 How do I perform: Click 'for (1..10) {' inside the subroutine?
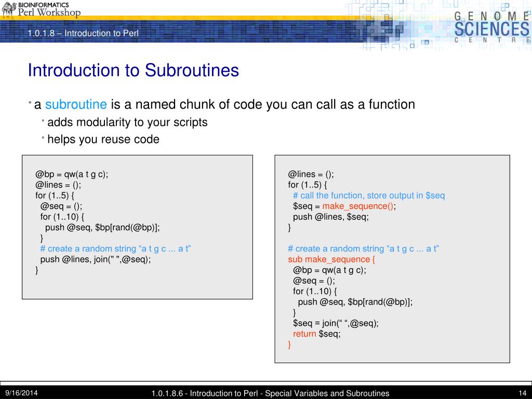(x=315, y=291)
